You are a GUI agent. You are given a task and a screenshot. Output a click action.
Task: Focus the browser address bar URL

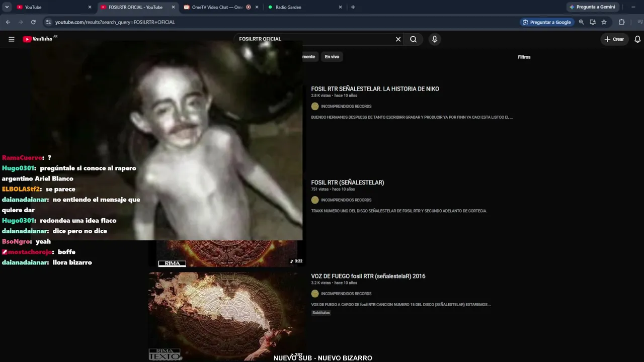115,22
